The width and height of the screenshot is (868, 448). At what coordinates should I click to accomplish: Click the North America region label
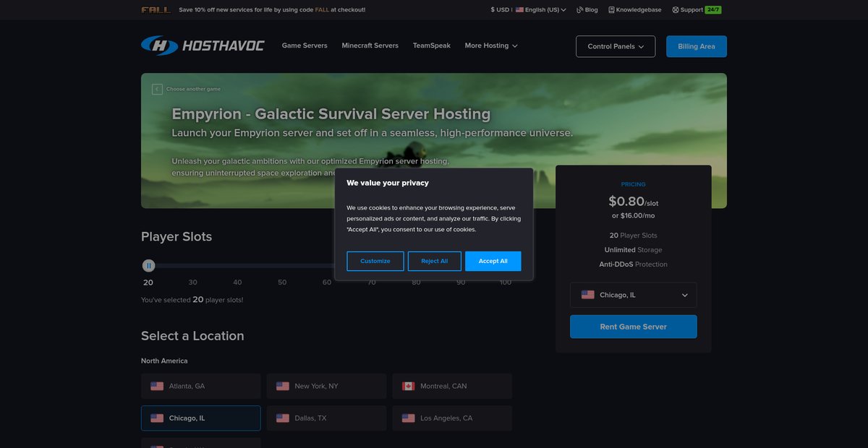pos(164,361)
